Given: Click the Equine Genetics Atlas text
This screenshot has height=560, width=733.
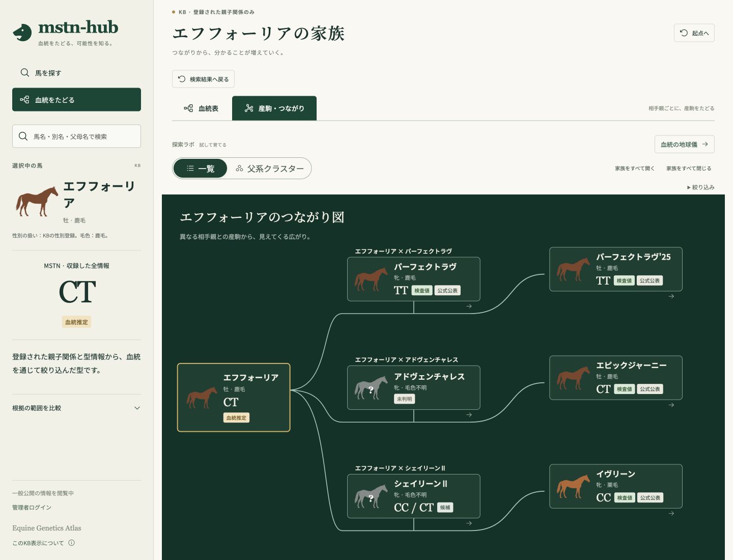Looking at the screenshot, I should point(47,528).
